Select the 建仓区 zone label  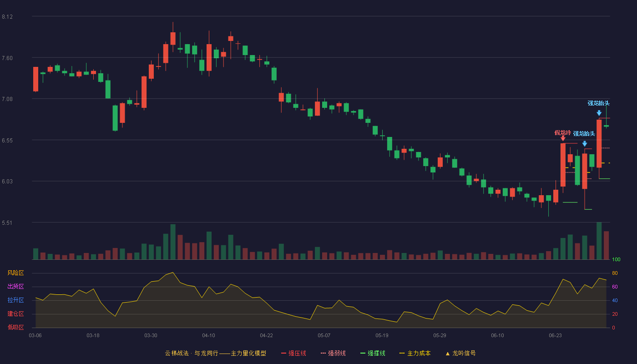pos(15,314)
